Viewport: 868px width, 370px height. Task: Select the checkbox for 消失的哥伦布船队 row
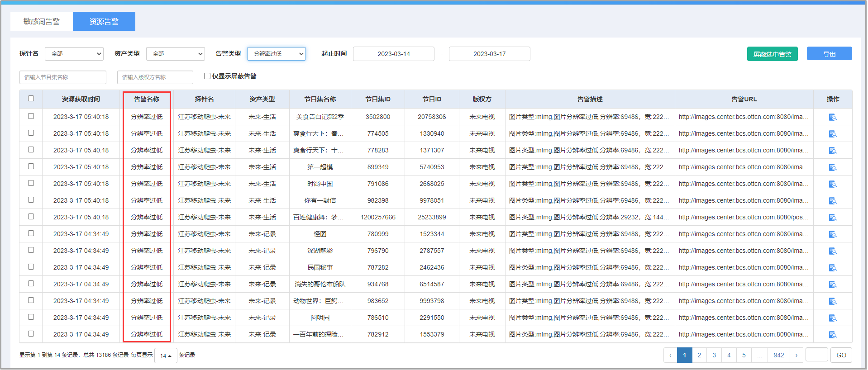click(31, 284)
